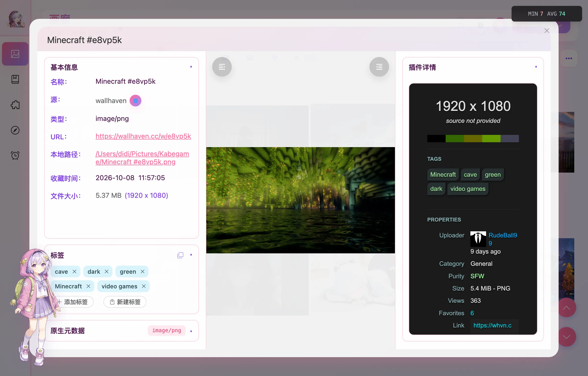Open the compass explore icon in sidebar
Viewport: 588px width, 376px height.
coord(15,130)
